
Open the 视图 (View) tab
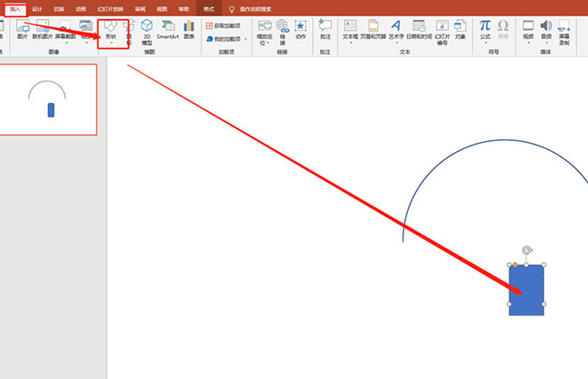[162, 9]
